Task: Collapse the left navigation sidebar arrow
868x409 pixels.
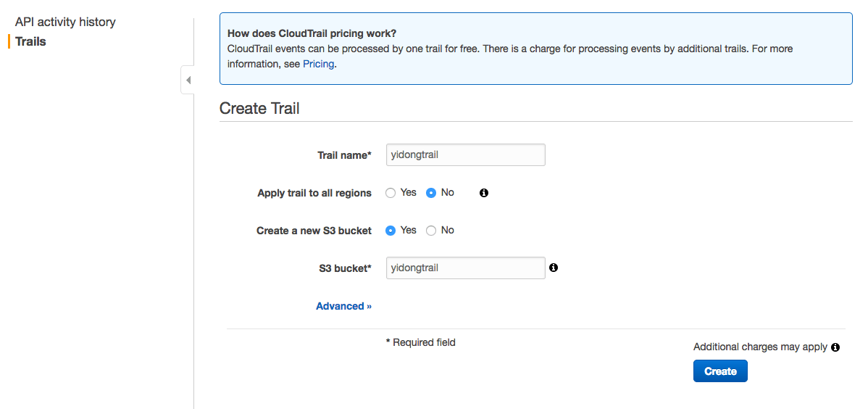Action: 188,80
